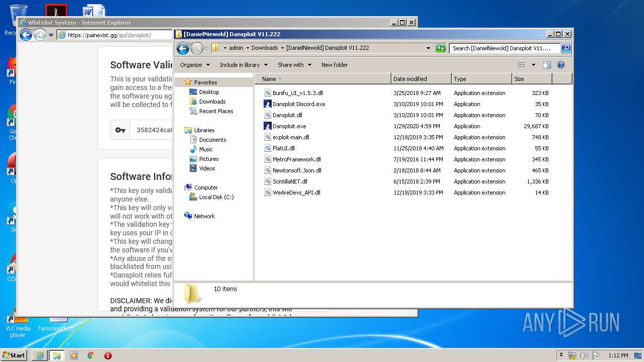Click the volume speaker in the tray
The width and height of the screenshot is (644, 362).
584,355
